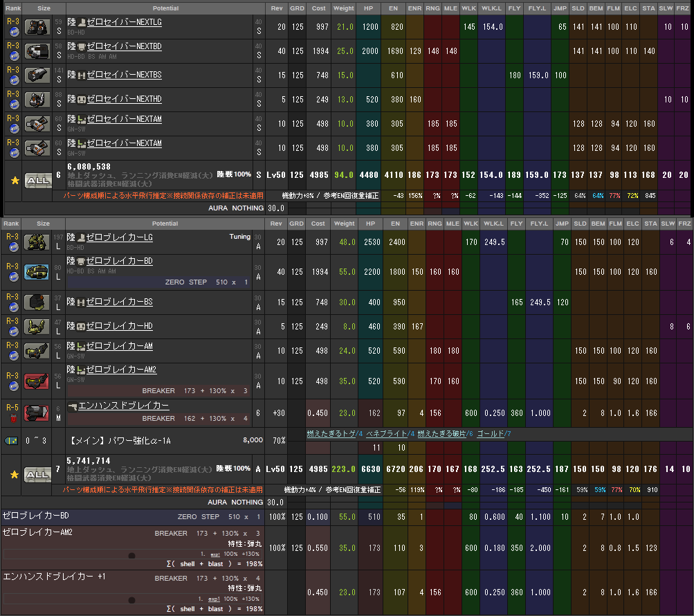Click the ゼロブレイカーBS part thumbnail

[37, 302]
